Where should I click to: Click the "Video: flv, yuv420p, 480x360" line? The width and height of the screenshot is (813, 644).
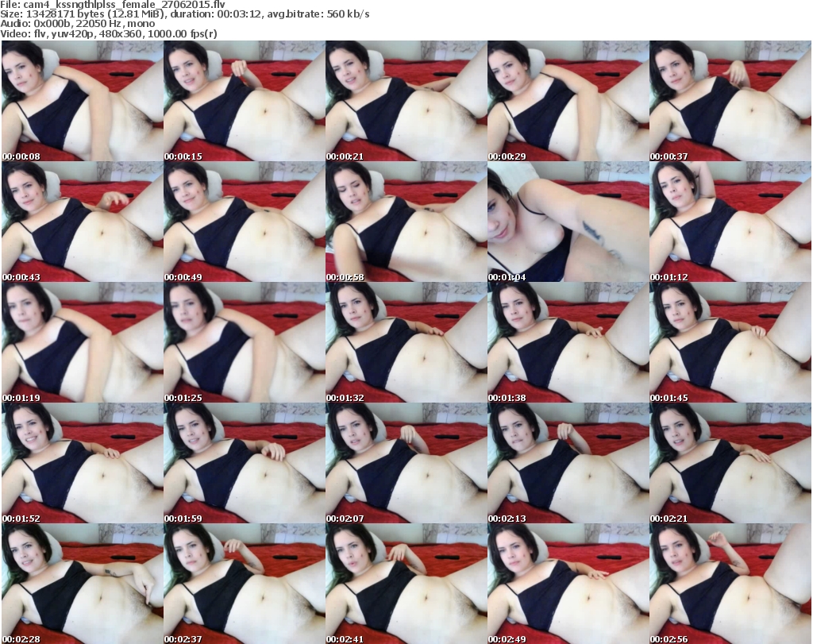click(108, 33)
